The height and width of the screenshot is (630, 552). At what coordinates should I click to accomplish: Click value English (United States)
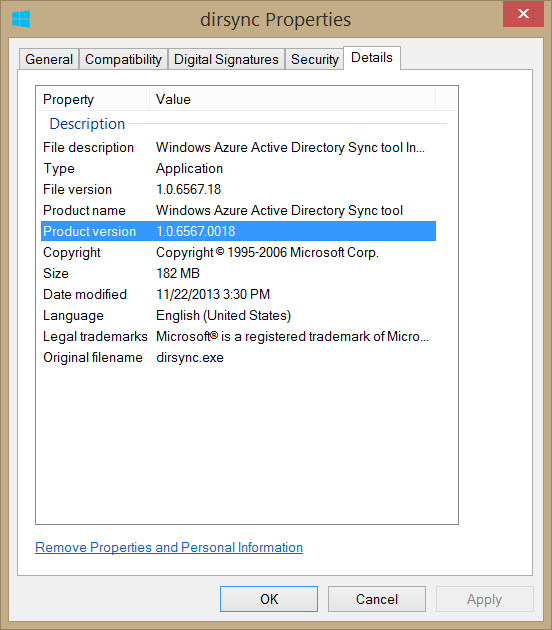tap(223, 315)
